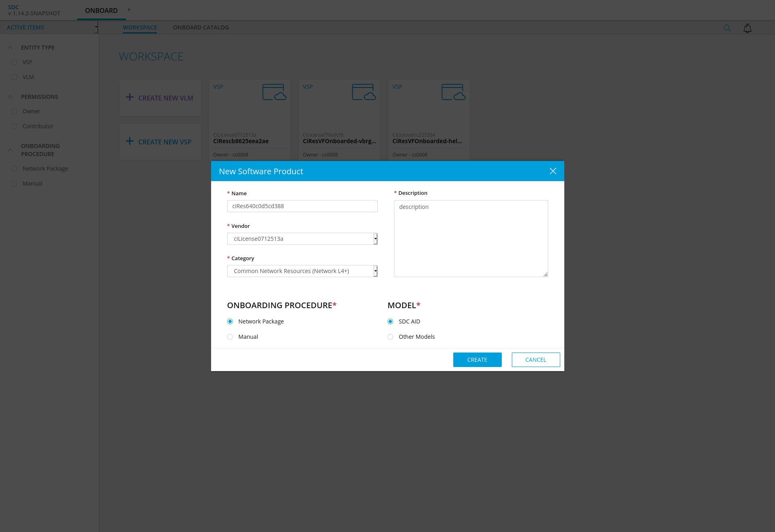The width and height of the screenshot is (775, 532).
Task: Open the Vendor dropdown
Action: [302, 239]
